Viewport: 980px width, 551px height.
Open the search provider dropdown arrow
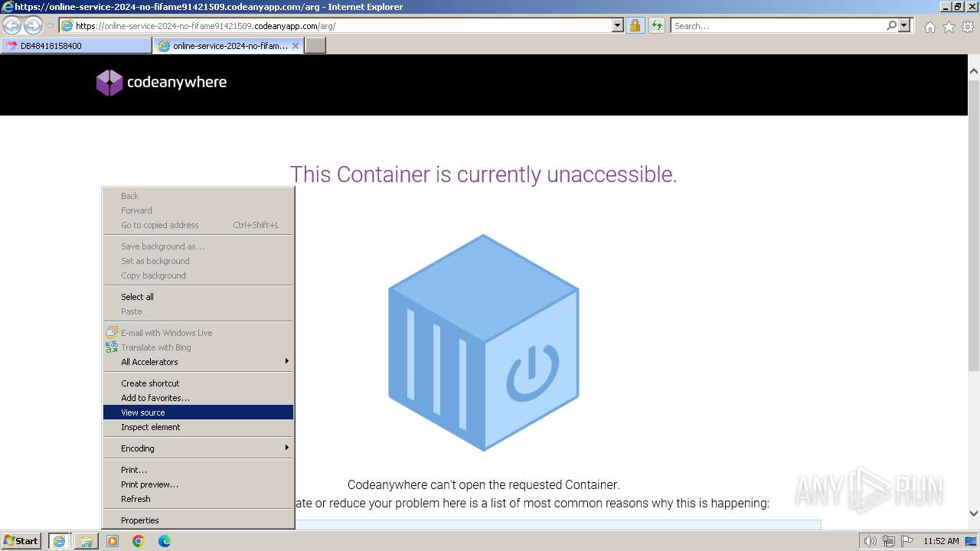[x=905, y=26]
